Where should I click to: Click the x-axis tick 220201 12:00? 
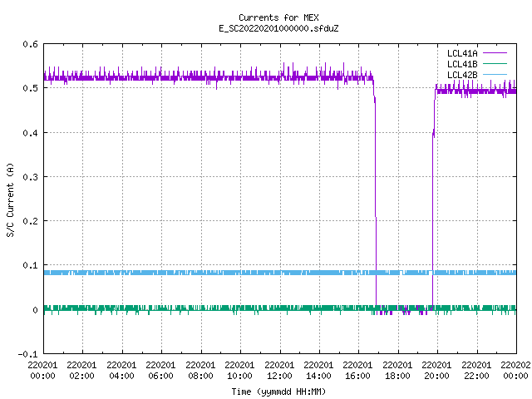(279, 371)
